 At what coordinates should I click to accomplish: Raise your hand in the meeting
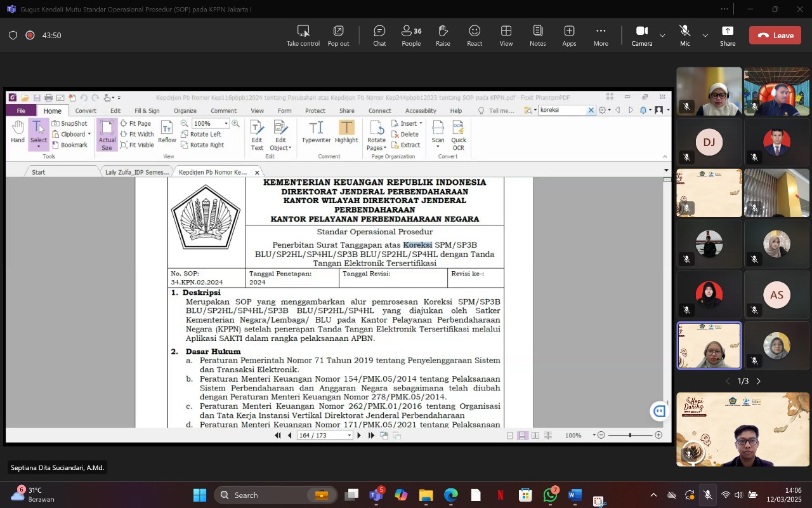coord(443,36)
